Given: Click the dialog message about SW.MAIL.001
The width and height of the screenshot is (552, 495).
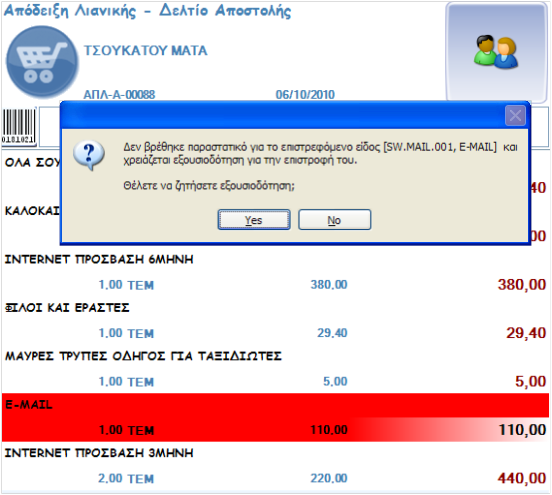Looking at the screenshot, I should coord(320,153).
